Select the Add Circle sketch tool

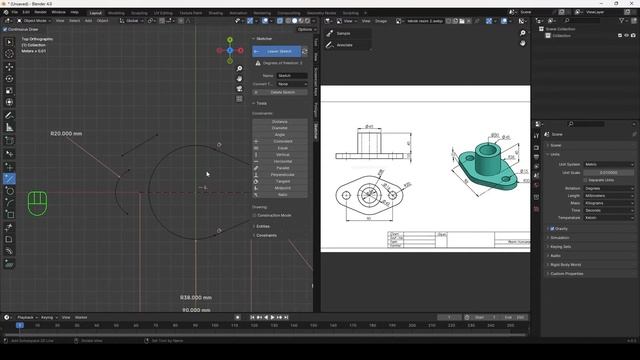9,191
